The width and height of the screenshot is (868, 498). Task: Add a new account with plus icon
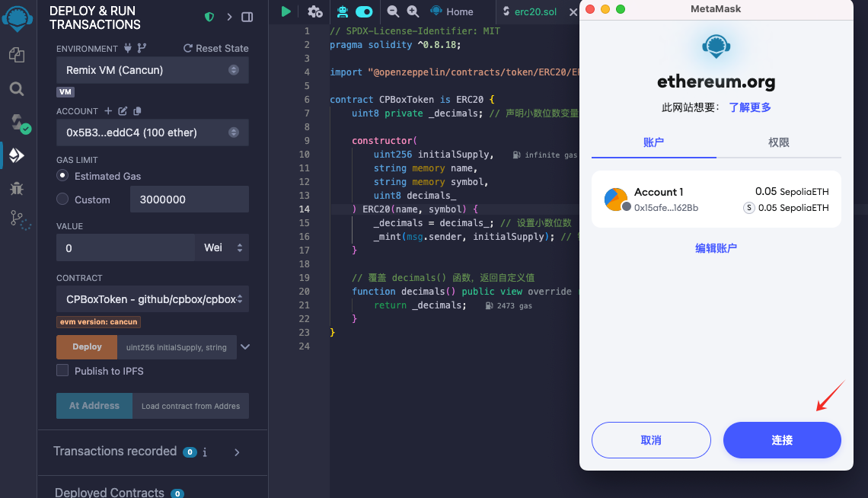coord(108,110)
